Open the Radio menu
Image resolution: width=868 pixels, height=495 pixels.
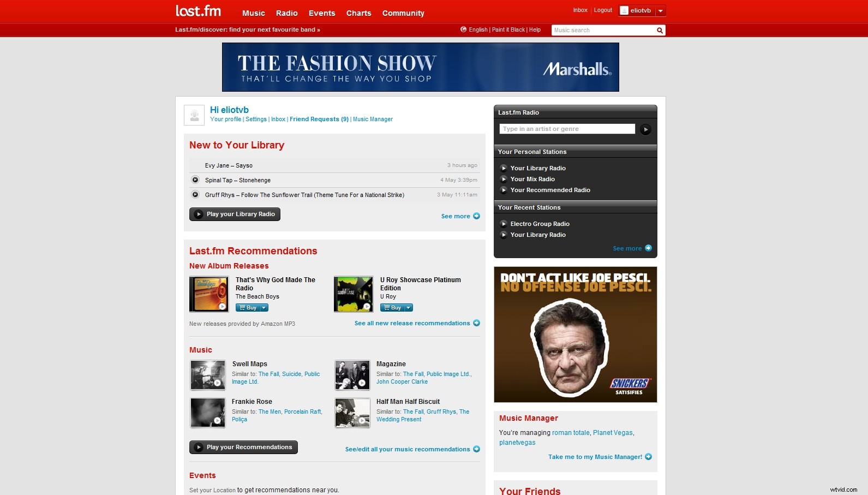pyautogui.click(x=287, y=13)
